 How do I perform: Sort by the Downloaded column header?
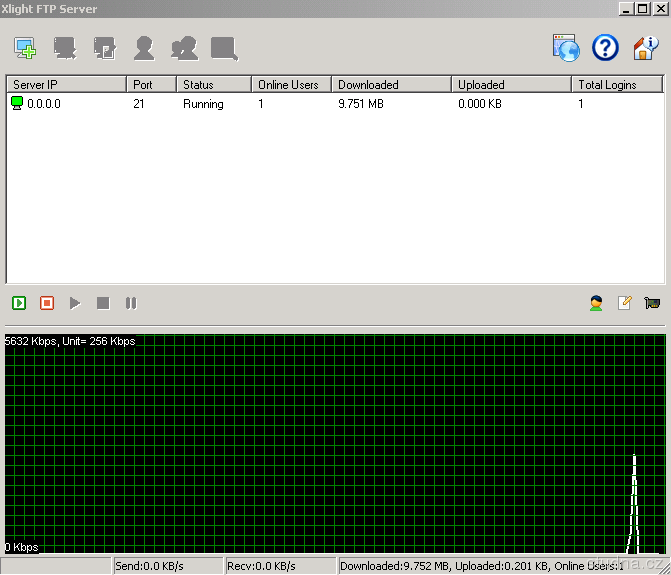[x=390, y=85]
